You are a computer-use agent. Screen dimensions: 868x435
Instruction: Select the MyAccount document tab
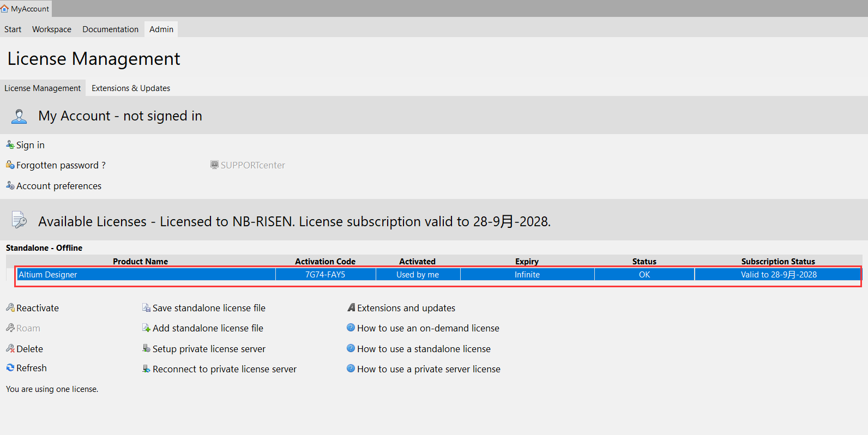(26, 9)
